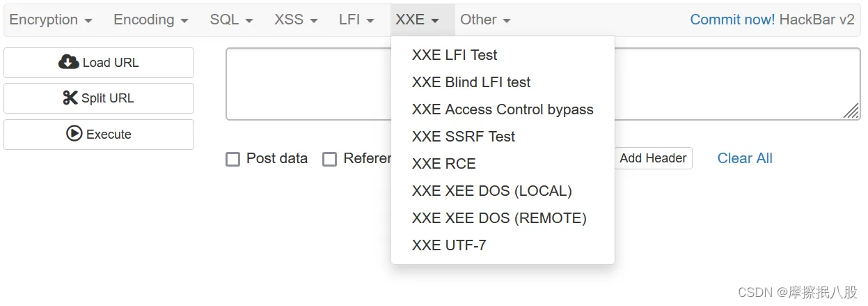Open the SQL dropdown menu
This screenshot has height=306, width=868.
click(x=231, y=20)
